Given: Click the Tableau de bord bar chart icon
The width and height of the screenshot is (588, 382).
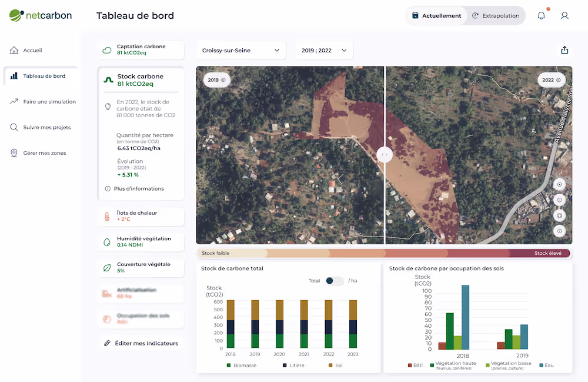Looking at the screenshot, I should 14,76.
